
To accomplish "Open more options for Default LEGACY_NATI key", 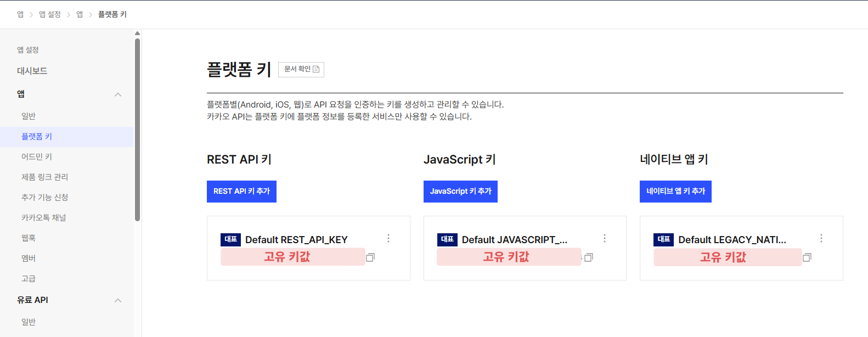I will coord(821,238).
